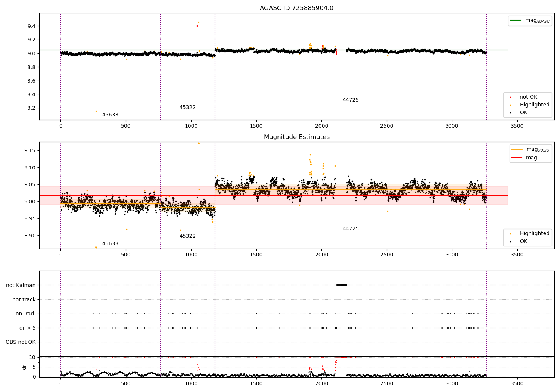Click 'Highlighted' legend entry in top plot
The height and width of the screenshot is (392, 560).
(x=535, y=105)
